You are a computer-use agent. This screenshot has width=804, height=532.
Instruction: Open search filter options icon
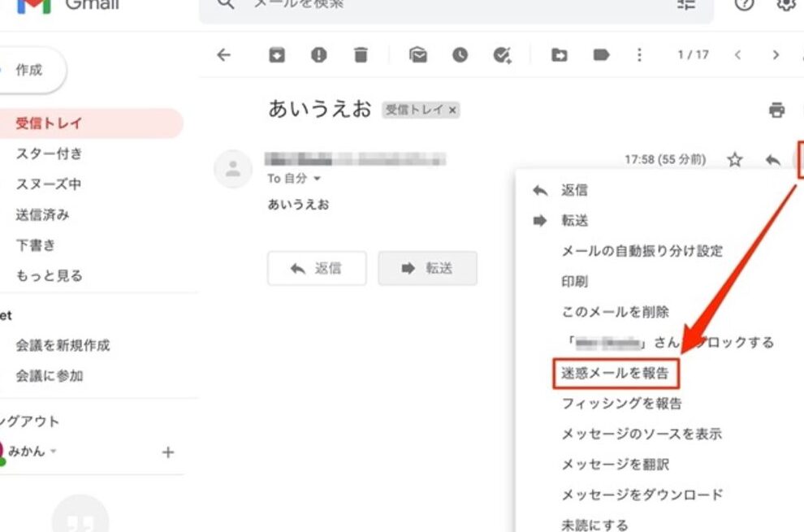(x=685, y=5)
